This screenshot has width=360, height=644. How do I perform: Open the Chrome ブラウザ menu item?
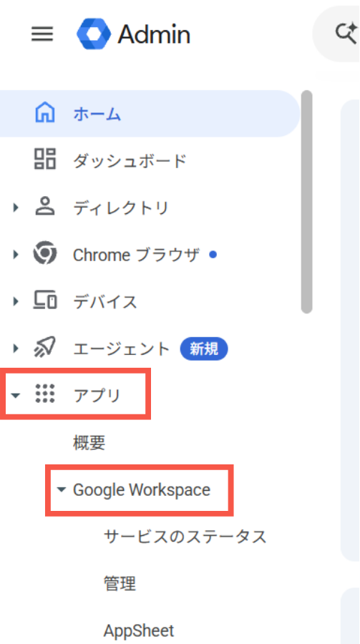coord(136,255)
